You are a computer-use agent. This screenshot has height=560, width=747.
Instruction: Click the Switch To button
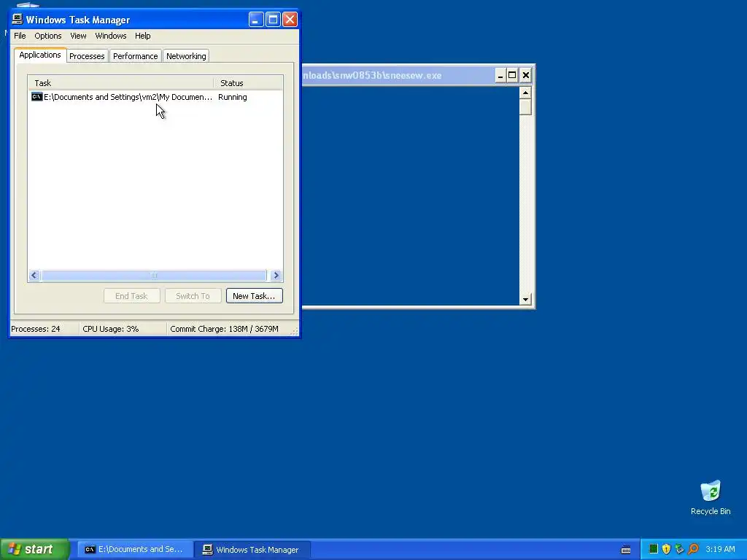(193, 296)
